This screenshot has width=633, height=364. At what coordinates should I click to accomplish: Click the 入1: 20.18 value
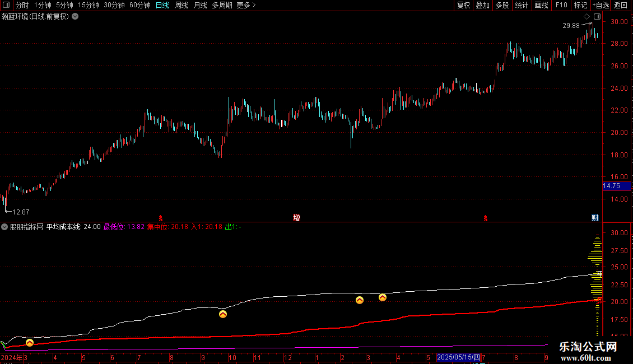[207, 227]
